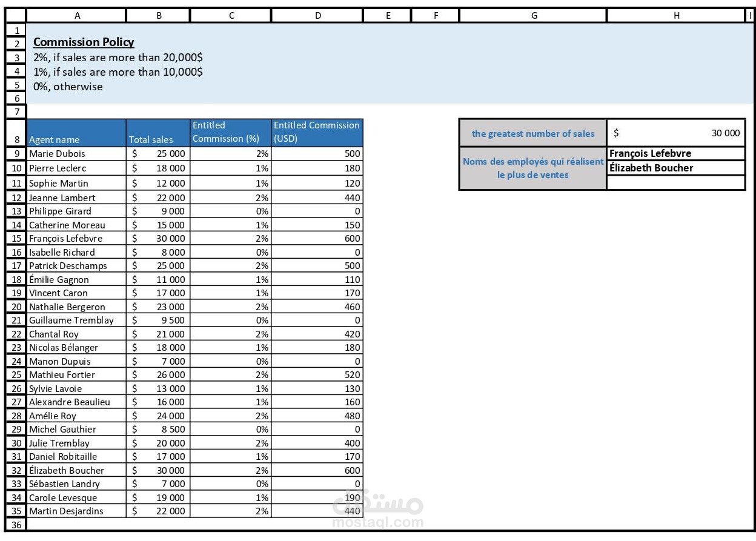Select column C header
Image resolution: width=756 pixels, height=541 pixels.
(x=231, y=16)
